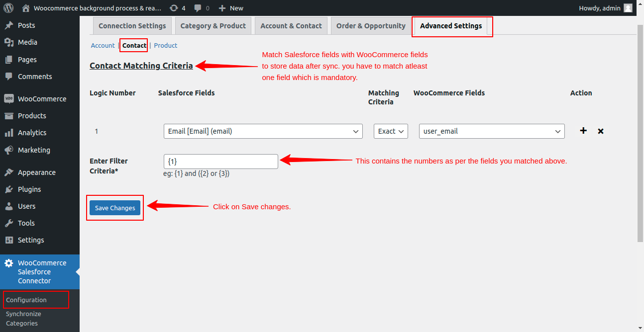Open the Product sub-tab link
Screen dimensions: 644x332
(x=166, y=45)
